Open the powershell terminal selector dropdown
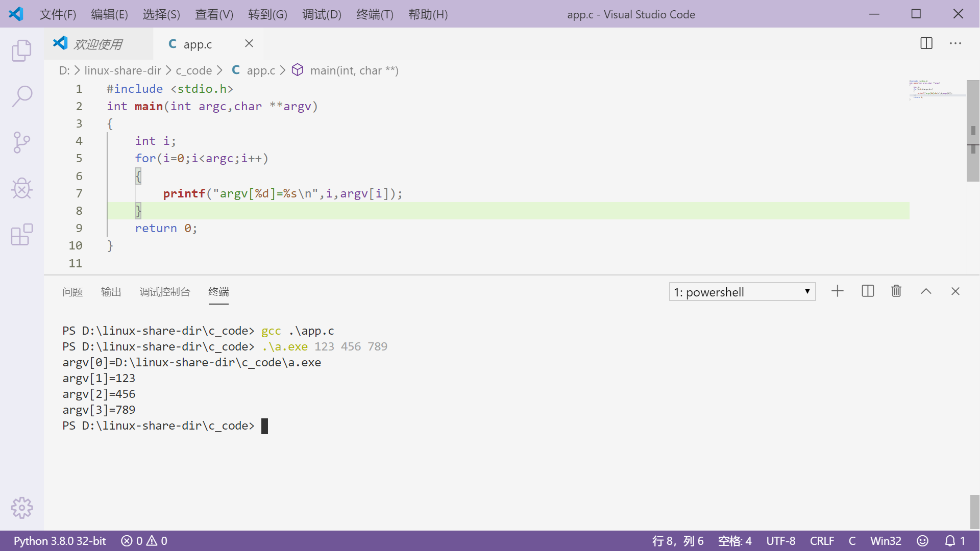This screenshot has width=980, height=551. click(x=742, y=292)
